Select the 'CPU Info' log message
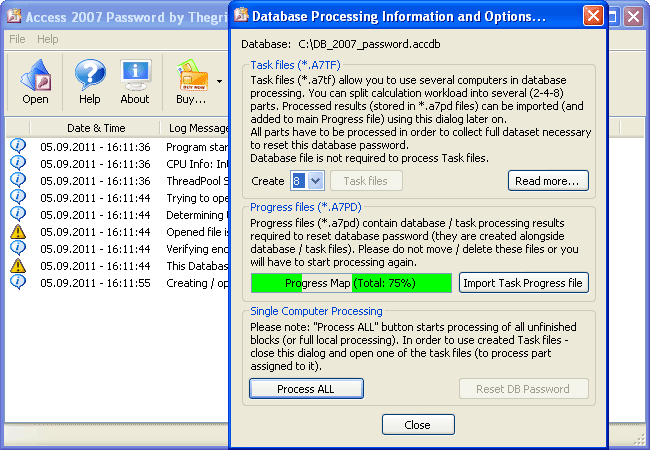 197,164
